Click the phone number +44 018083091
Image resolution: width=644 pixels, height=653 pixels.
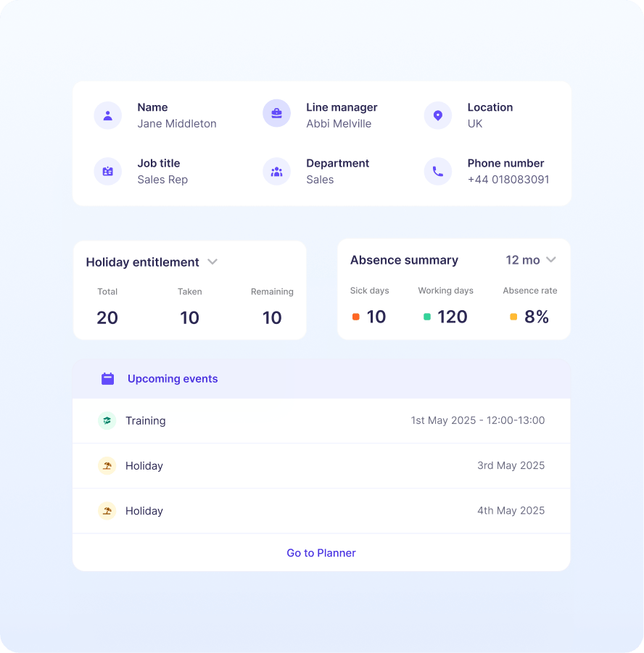coord(508,180)
